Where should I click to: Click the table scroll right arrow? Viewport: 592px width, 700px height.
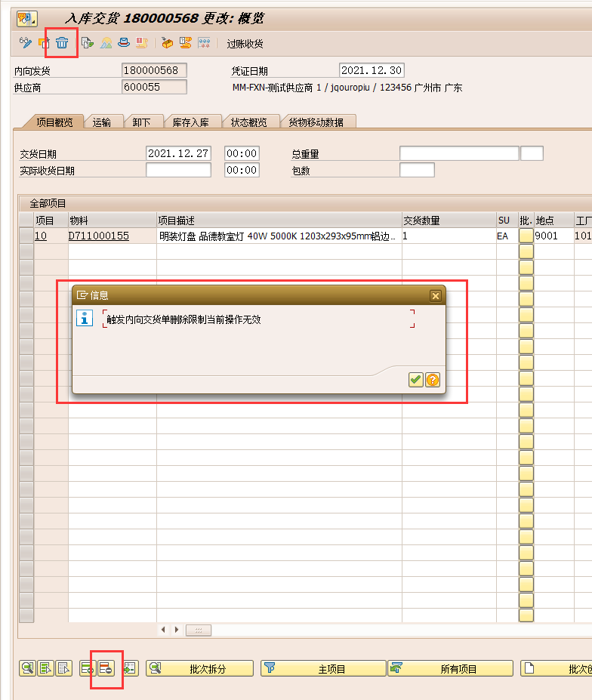click(x=177, y=630)
